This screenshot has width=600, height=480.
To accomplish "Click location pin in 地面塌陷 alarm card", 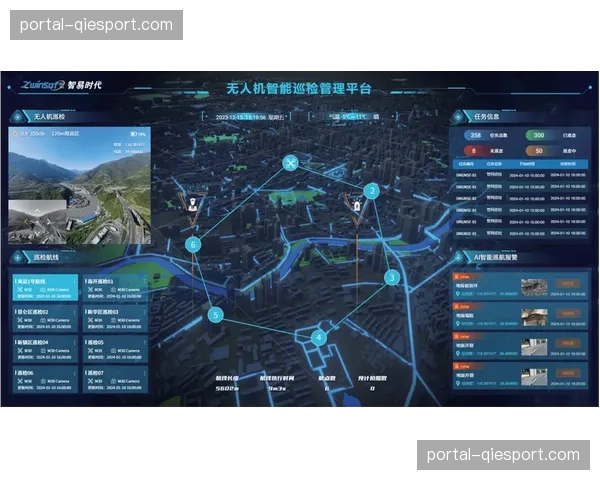I will 458,324.
